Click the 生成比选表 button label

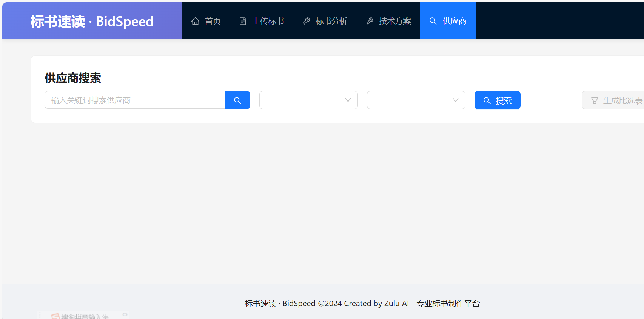[x=622, y=100]
